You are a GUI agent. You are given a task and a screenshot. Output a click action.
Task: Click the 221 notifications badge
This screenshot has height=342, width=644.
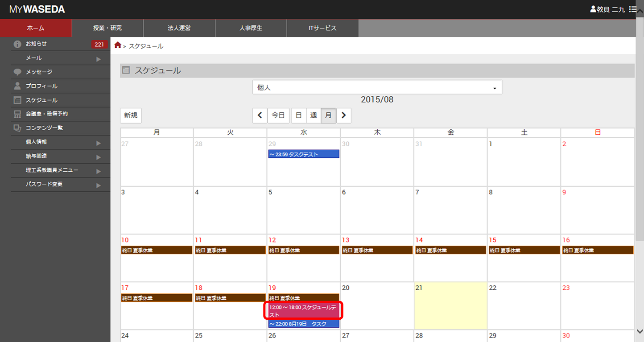[99, 45]
